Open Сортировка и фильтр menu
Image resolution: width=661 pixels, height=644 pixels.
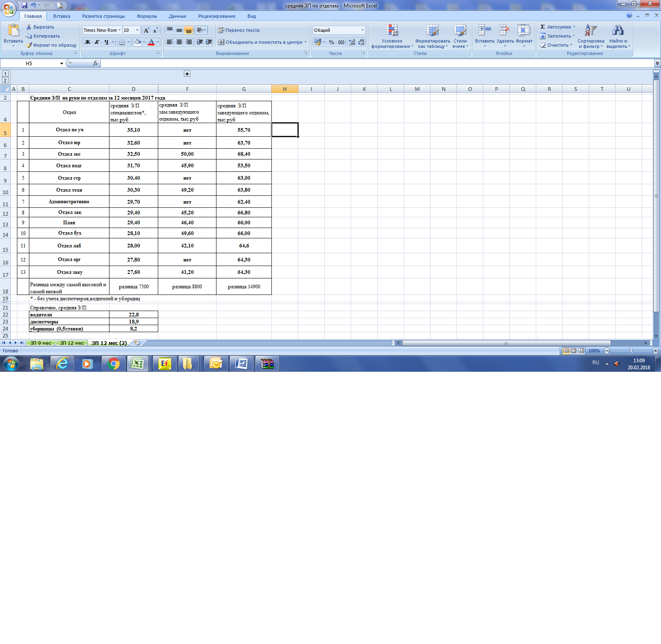pos(591,36)
